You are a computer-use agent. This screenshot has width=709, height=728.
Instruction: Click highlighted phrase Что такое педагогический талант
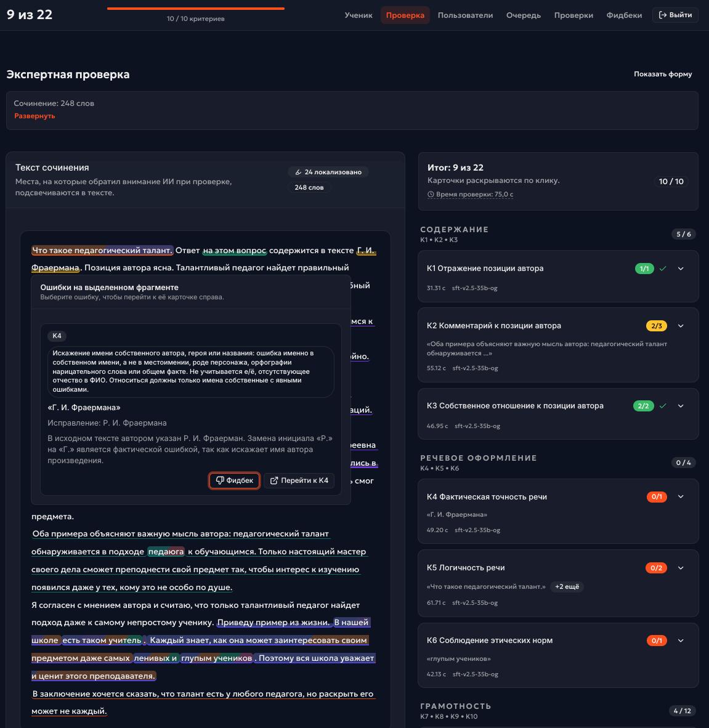[102, 250]
